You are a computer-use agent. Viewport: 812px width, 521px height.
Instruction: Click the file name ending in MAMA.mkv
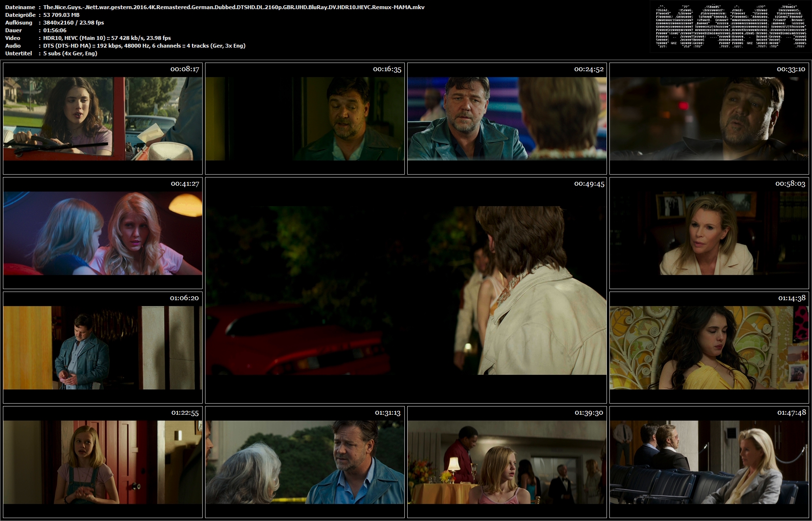pyautogui.click(x=234, y=7)
